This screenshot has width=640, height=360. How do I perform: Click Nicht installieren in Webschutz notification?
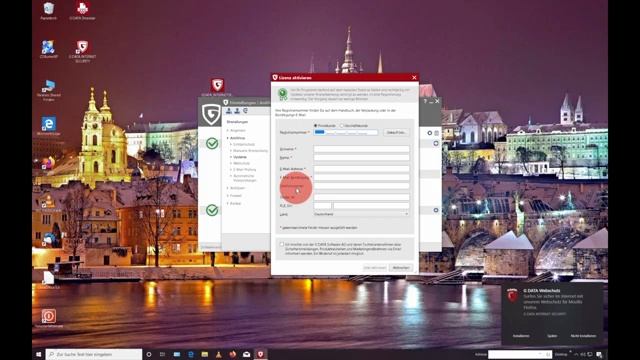(x=583, y=336)
